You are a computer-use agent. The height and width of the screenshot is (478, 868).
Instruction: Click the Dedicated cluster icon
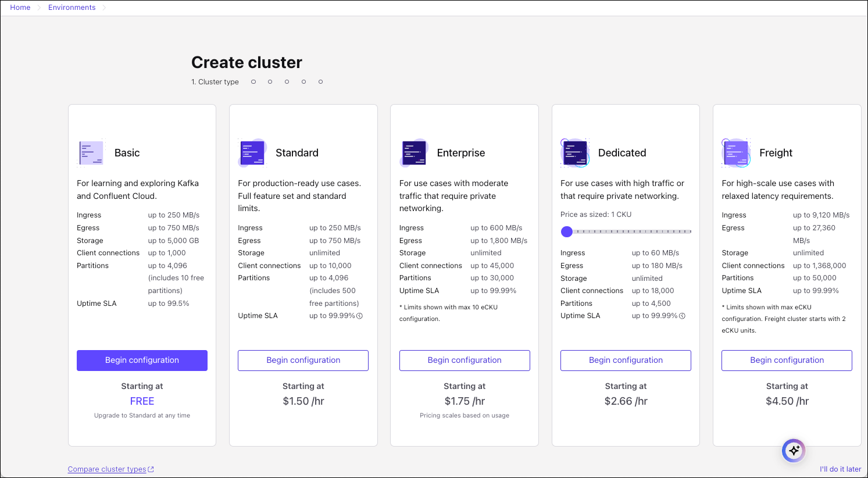point(575,153)
